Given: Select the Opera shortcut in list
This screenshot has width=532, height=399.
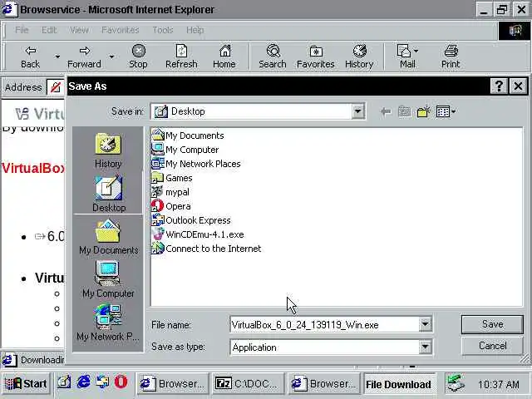Looking at the screenshot, I should tap(171, 206).
